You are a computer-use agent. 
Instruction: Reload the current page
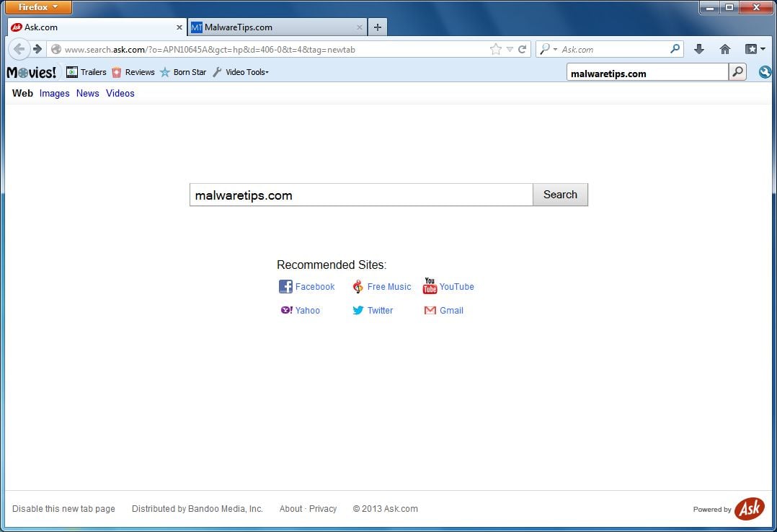523,49
